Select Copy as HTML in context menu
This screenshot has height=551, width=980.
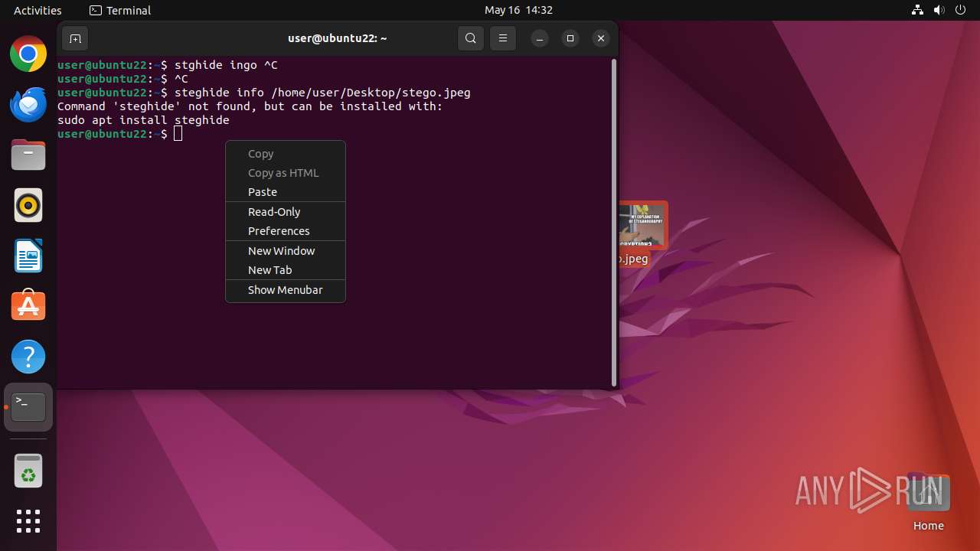click(286, 173)
